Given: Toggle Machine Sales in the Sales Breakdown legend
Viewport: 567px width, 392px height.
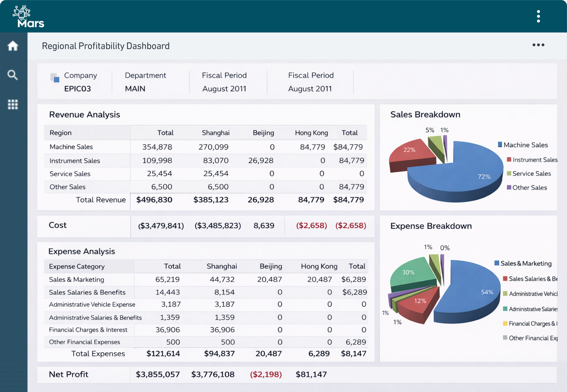Looking at the screenshot, I should (x=525, y=145).
